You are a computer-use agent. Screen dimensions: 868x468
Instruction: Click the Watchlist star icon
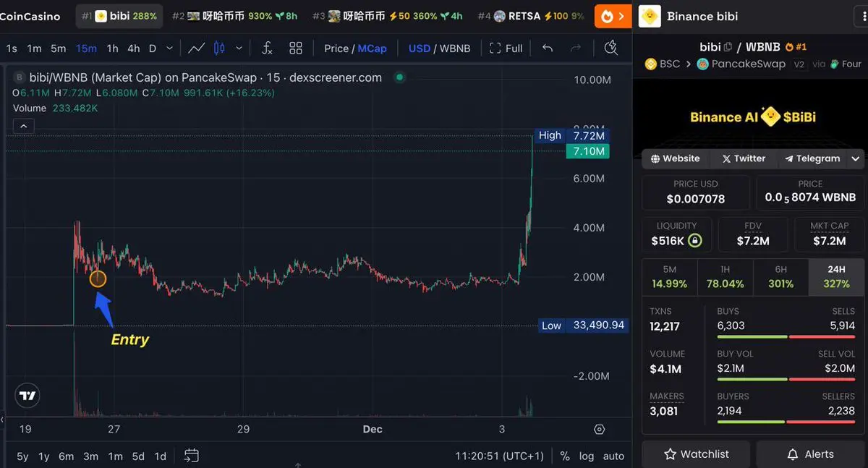tap(670, 454)
